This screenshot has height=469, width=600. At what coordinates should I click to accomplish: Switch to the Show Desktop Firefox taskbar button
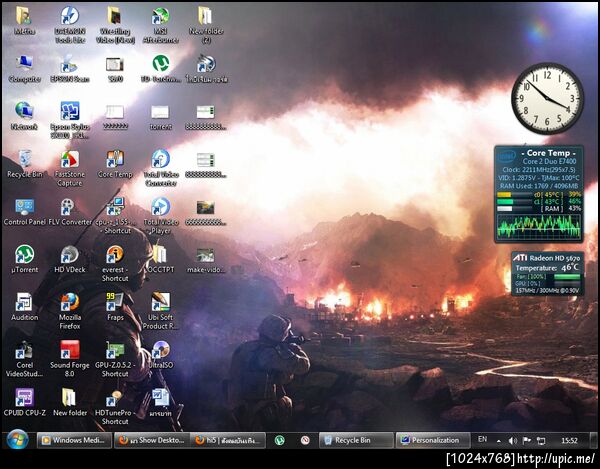coord(152,440)
